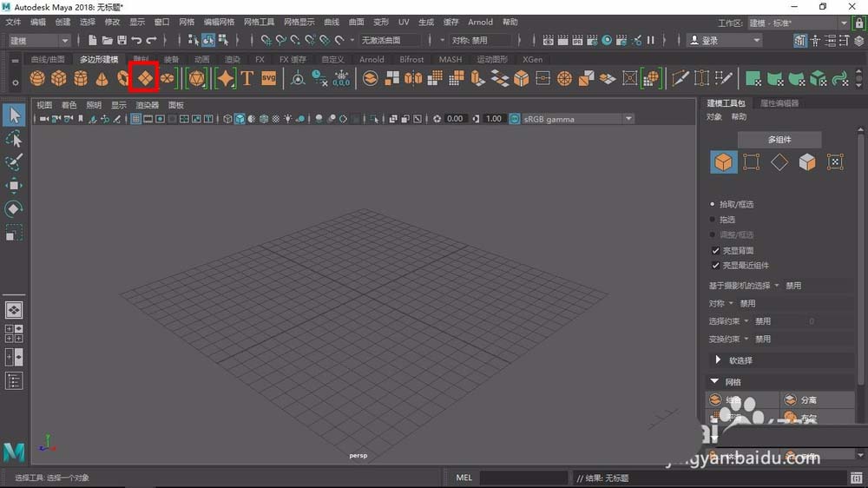This screenshot has width=868, height=488.
Task: Select the polygon Type text tool
Action: click(x=247, y=79)
